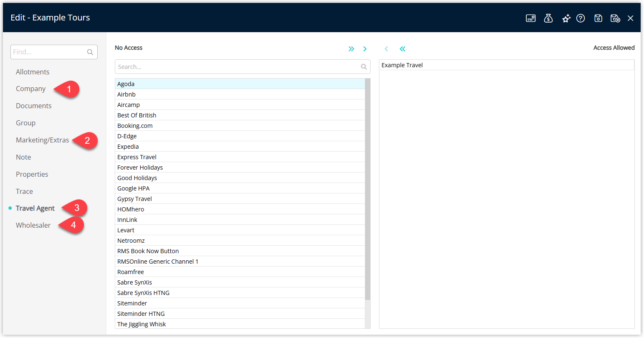
Task: Click the save and exit icon
Action: [615, 18]
